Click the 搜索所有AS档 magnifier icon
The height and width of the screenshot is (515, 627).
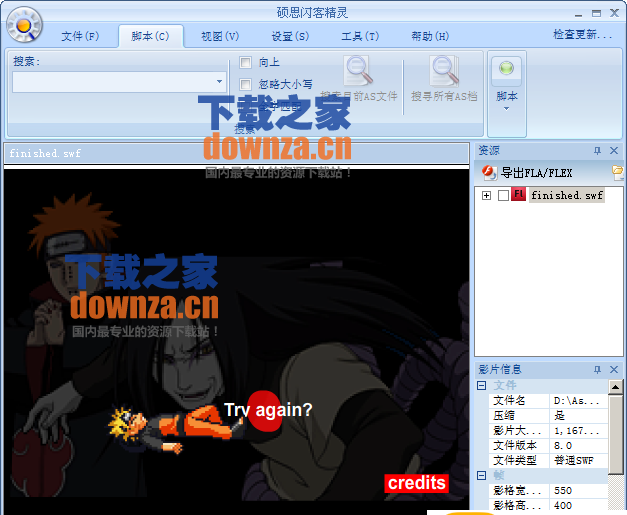[x=444, y=71]
